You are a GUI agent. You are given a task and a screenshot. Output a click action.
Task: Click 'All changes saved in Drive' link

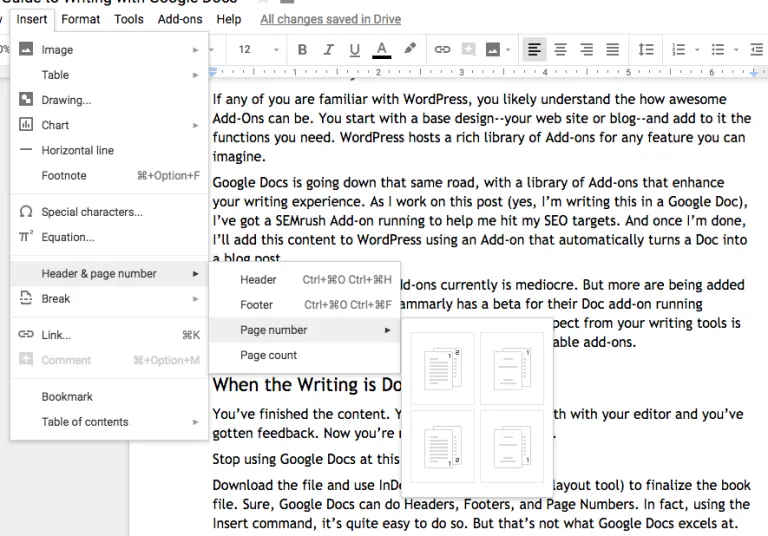(x=331, y=19)
